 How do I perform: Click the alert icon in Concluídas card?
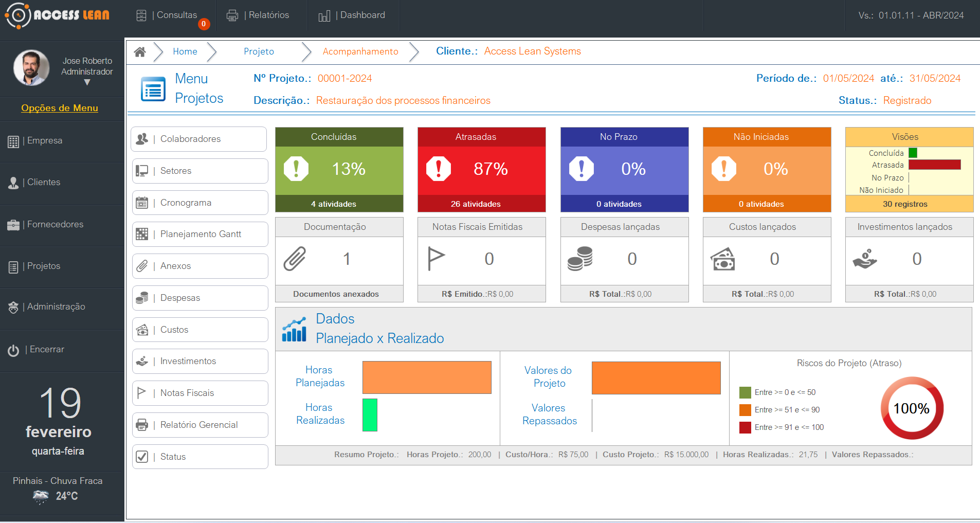[296, 168]
